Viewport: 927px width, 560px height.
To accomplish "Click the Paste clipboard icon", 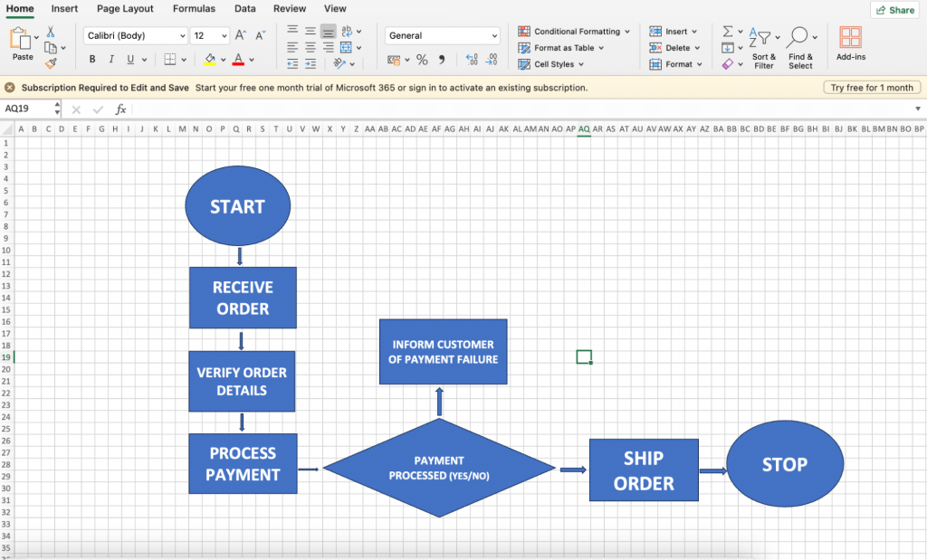I will (21, 39).
